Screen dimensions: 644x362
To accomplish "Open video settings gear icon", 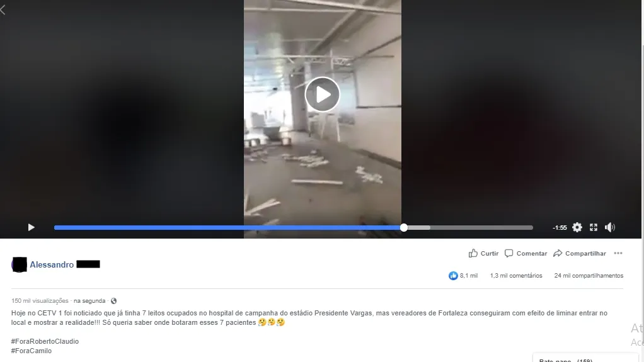I will (x=577, y=227).
